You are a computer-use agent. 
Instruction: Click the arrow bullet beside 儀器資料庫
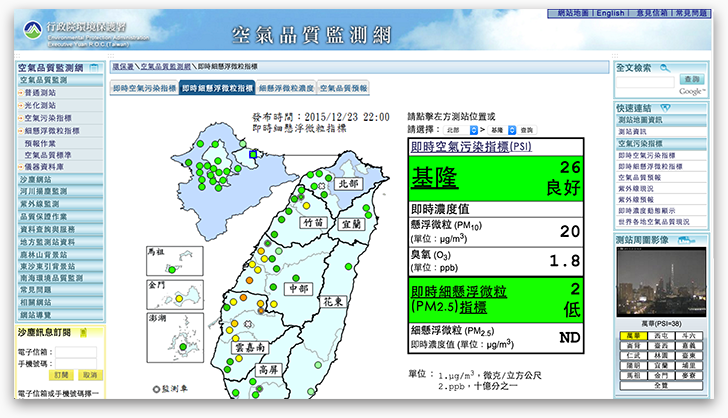click(21, 167)
